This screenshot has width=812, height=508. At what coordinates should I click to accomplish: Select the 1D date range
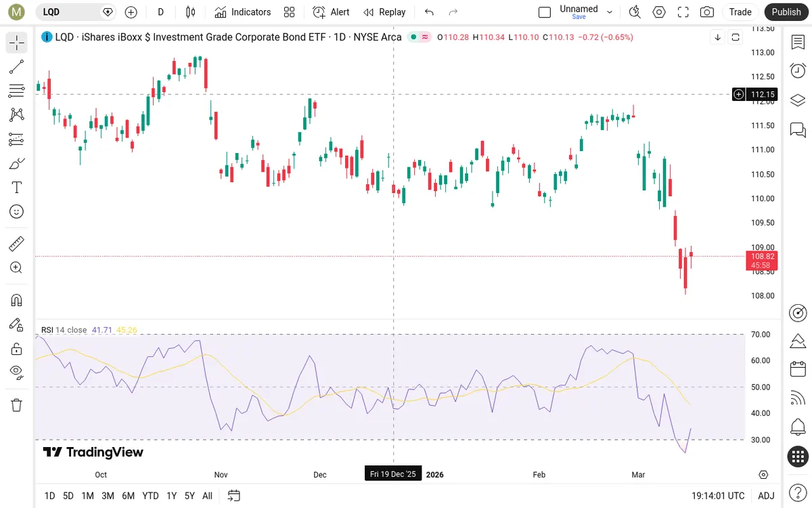pyautogui.click(x=50, y=496)
